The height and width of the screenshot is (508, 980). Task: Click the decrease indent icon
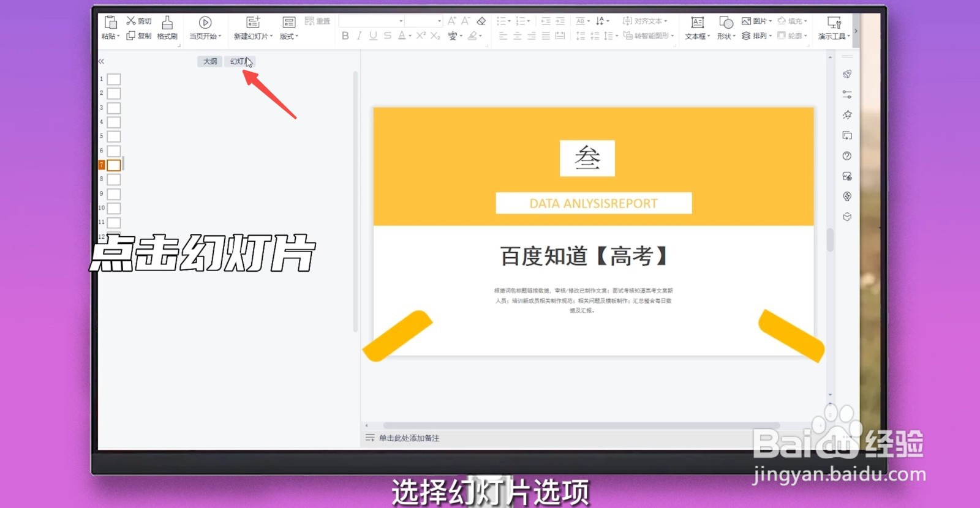coord(546,21)
